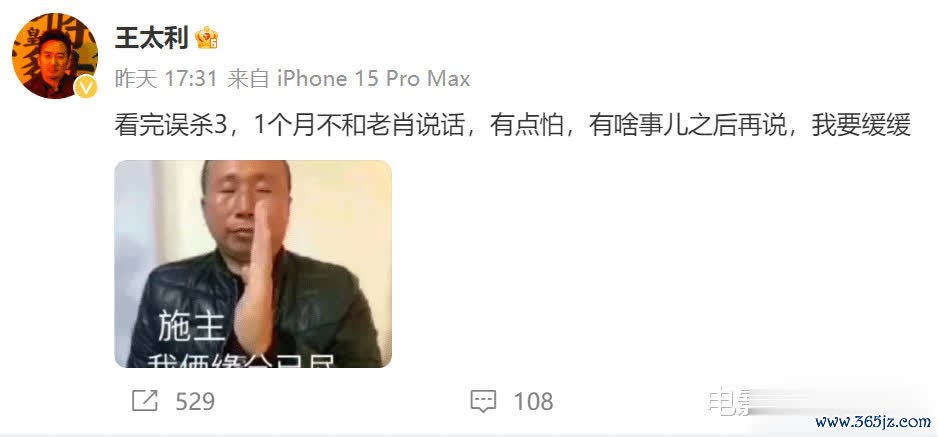
Task: Click the 来自 label before device name
Action: tap(248, 79)
